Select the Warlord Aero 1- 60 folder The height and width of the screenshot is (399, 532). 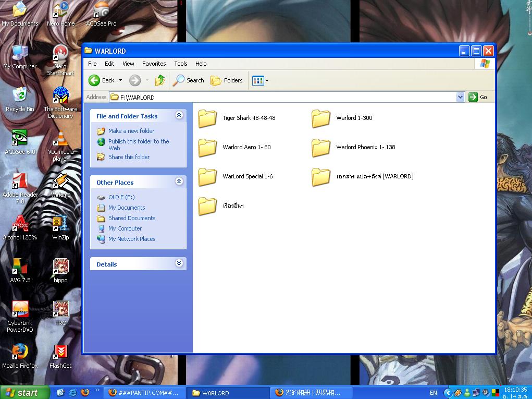click(235, 148)
